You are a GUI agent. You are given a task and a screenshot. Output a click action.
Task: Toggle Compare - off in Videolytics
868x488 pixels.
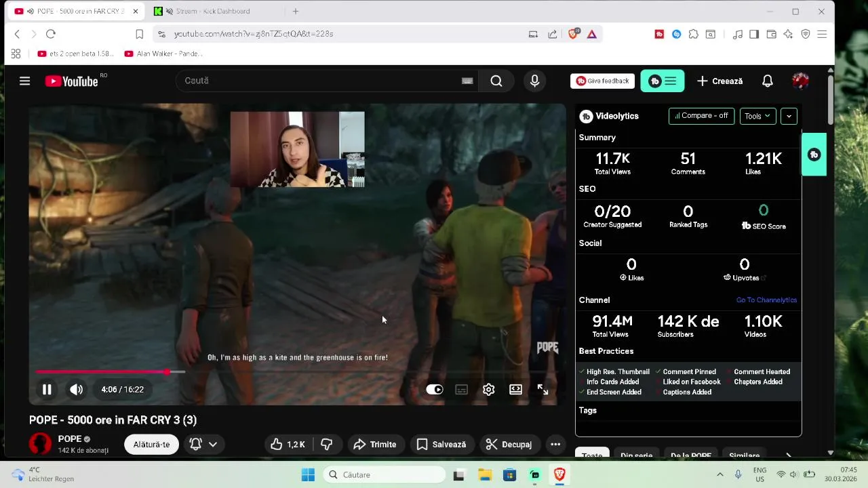pos(701,116)
